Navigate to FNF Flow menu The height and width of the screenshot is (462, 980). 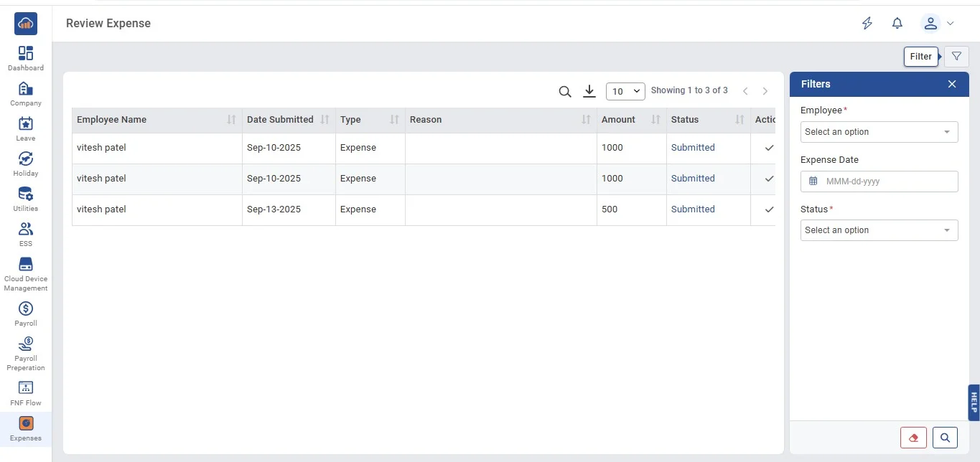click(26, 394)
